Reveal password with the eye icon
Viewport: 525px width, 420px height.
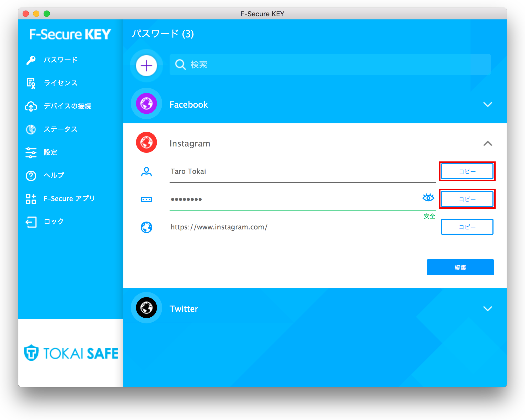[428, 197]
